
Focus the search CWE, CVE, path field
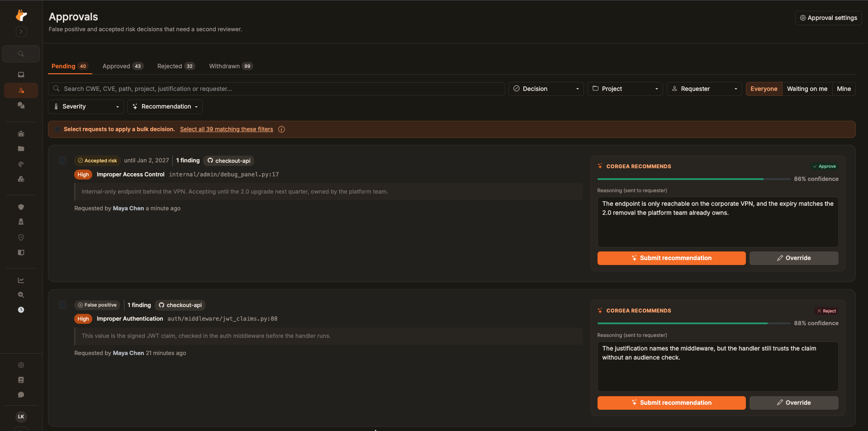point(276,89)
